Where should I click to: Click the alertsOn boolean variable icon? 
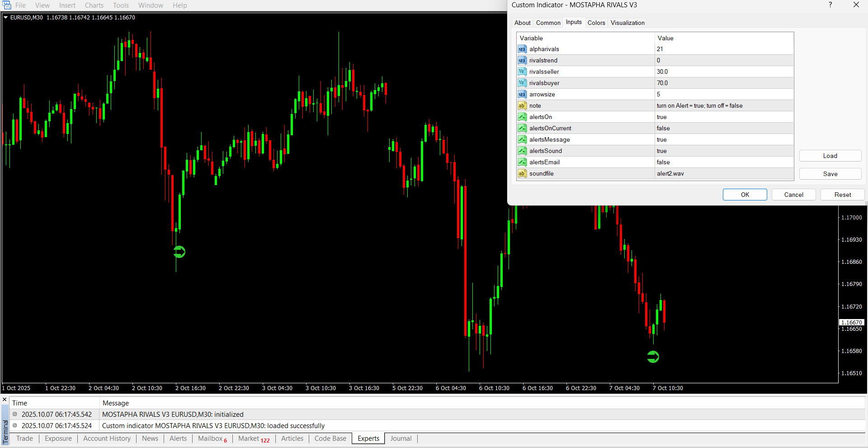point(522,117)
